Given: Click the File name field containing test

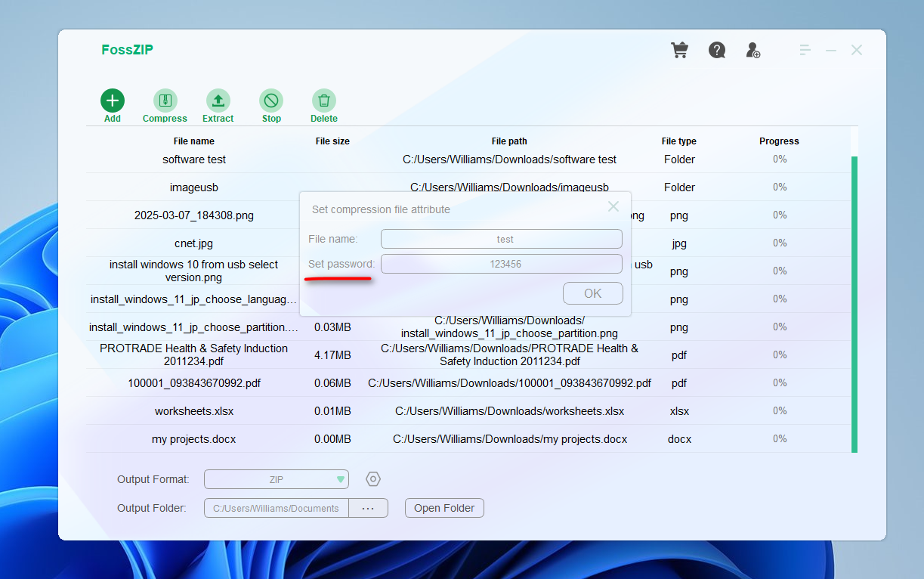Looking at the screenshot, I should [502, 239].
